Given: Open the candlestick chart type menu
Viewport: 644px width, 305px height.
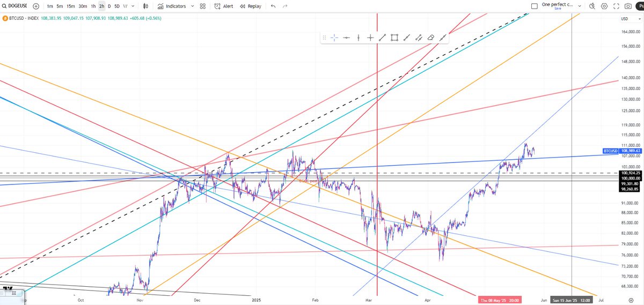Looking at the screenshot, I should [147, 6].
